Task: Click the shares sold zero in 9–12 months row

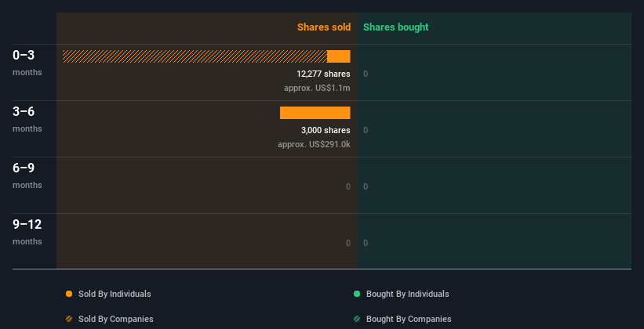Action: coord(347,243)
